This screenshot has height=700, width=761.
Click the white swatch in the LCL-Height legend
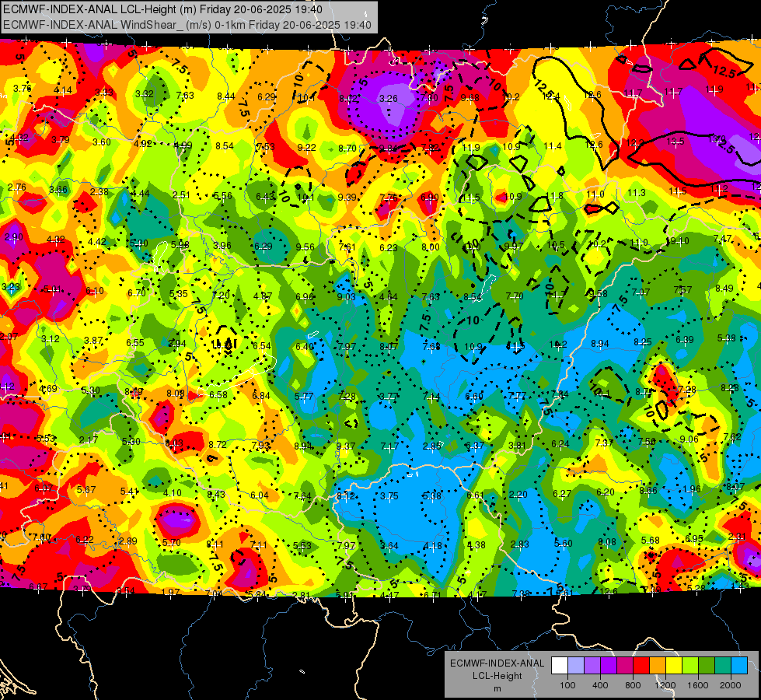click(560, 666)
